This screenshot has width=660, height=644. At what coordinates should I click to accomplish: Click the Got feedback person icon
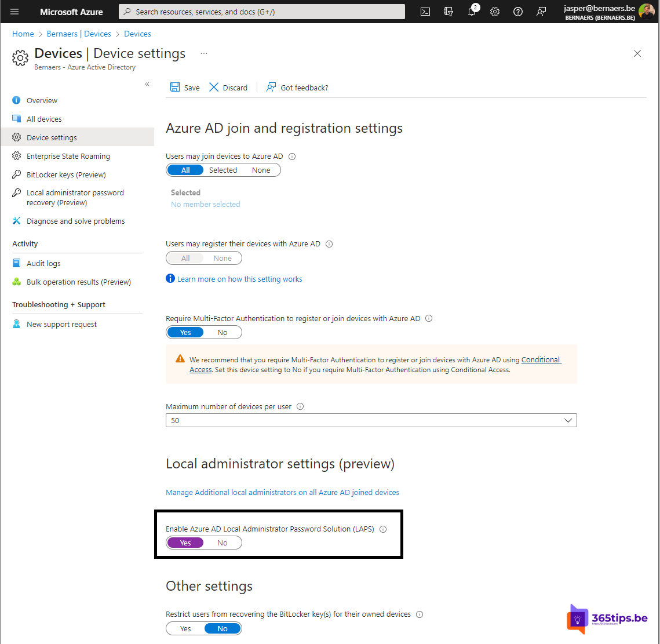271,87
